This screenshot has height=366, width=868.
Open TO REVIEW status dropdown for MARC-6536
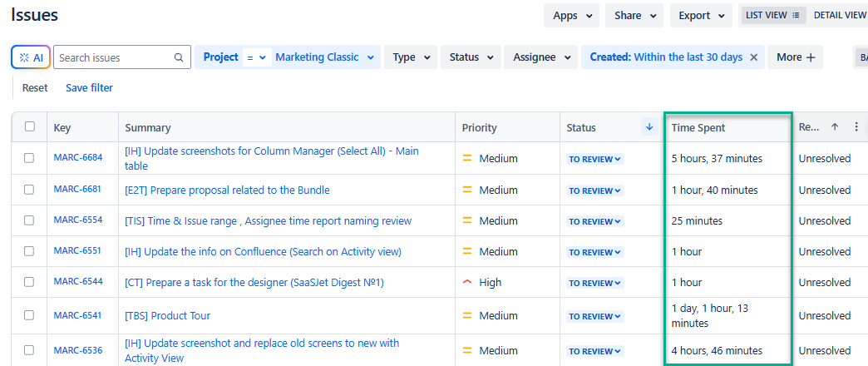coord(595,351)
